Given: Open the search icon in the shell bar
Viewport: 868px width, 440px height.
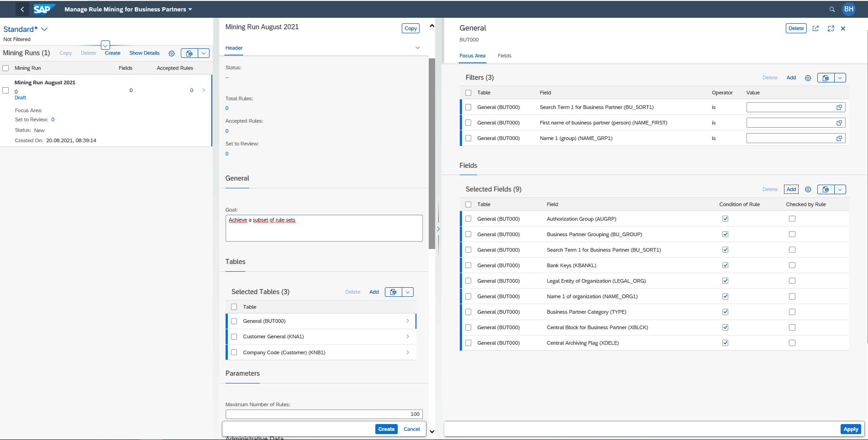Looking at the screenshot, I should coord(832,9).
